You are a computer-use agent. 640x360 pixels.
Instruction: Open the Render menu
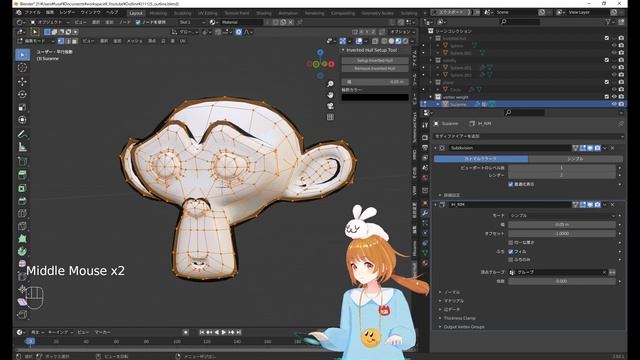pyautogui.click(x=67, y=13)
